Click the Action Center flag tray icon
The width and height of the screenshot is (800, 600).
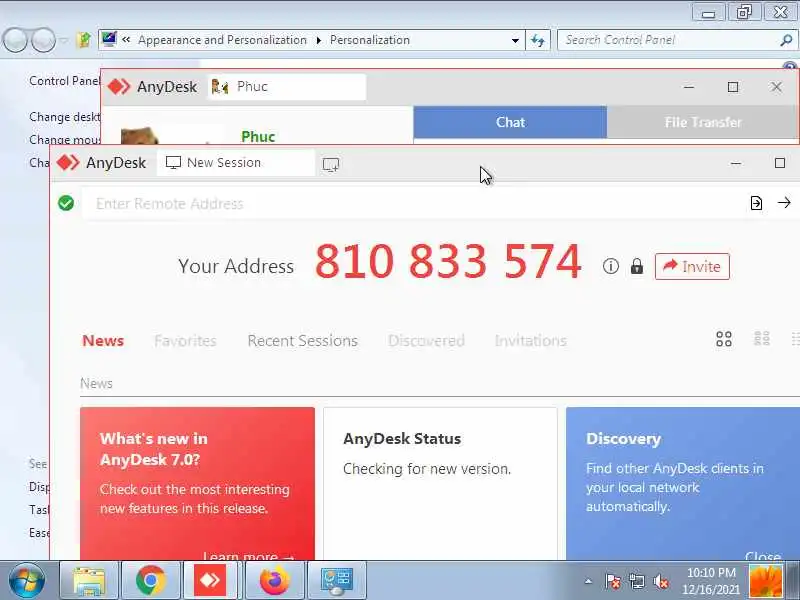pyautogui.click(x=613, y=581)
